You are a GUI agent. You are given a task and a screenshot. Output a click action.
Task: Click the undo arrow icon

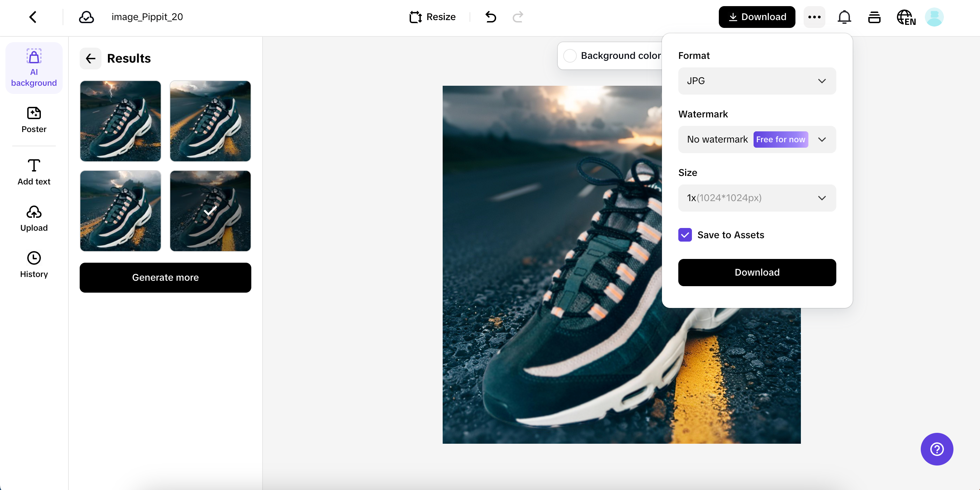point(491,17)
